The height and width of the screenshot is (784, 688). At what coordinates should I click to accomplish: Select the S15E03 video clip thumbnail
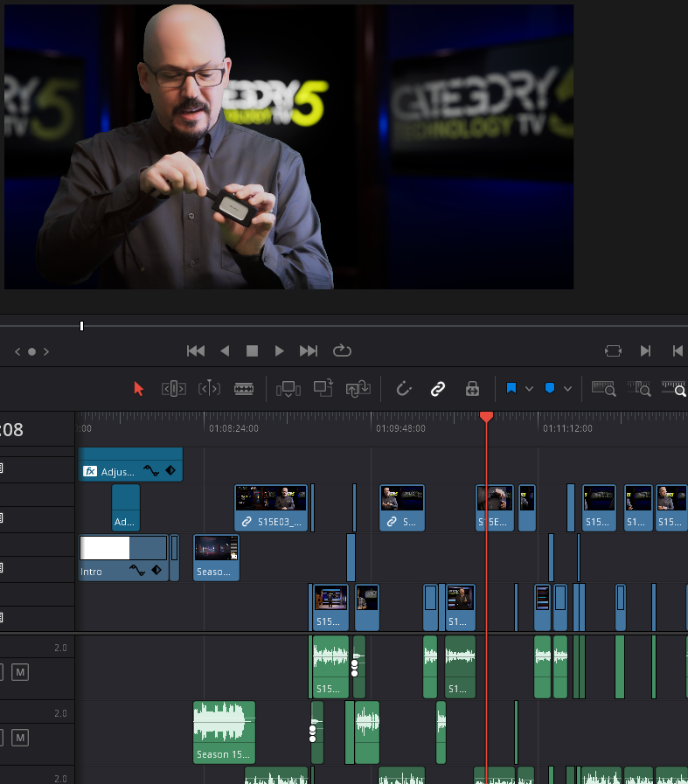tap(271, 498)
